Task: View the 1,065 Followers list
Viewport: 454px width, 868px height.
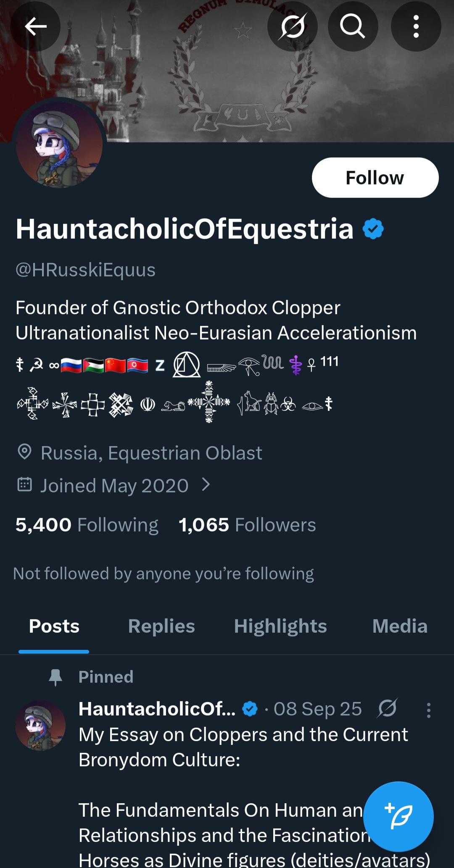Action: tap(247, 525)
